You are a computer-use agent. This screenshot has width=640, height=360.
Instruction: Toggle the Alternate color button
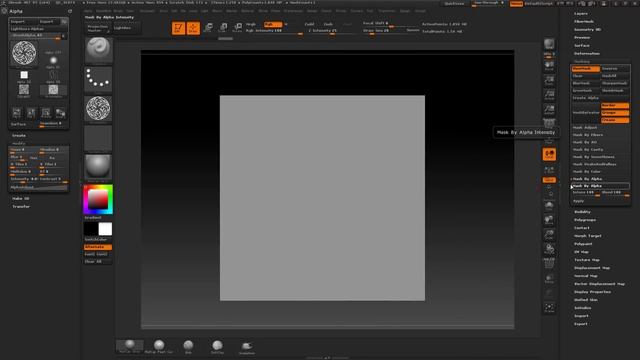pos(98,247)
